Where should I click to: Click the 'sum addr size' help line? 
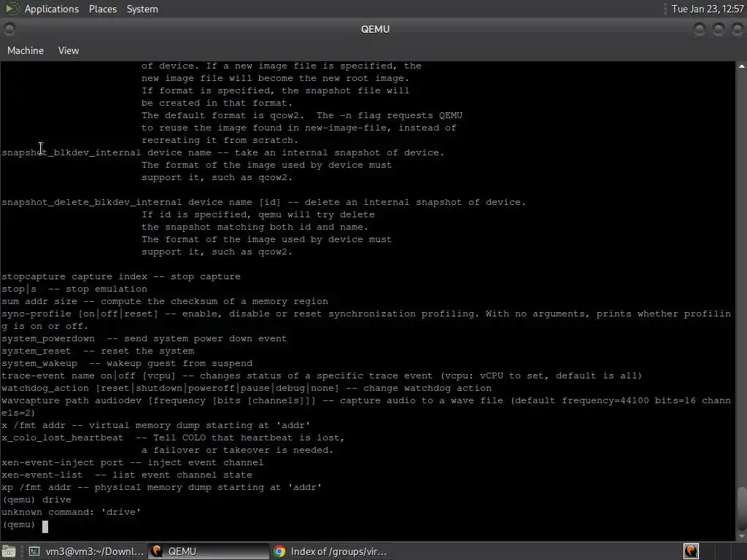tap(165, 301)
